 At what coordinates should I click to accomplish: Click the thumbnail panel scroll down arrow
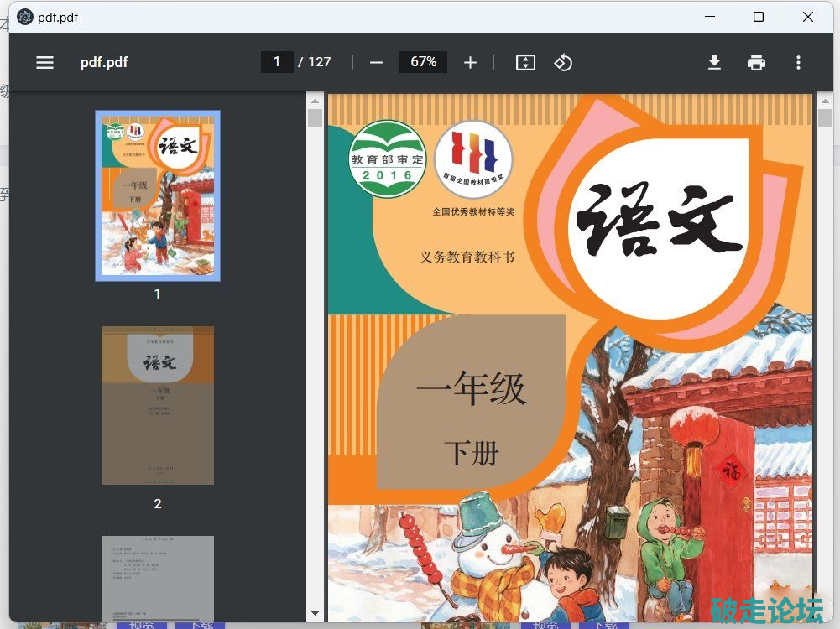(x=315, y=614)
